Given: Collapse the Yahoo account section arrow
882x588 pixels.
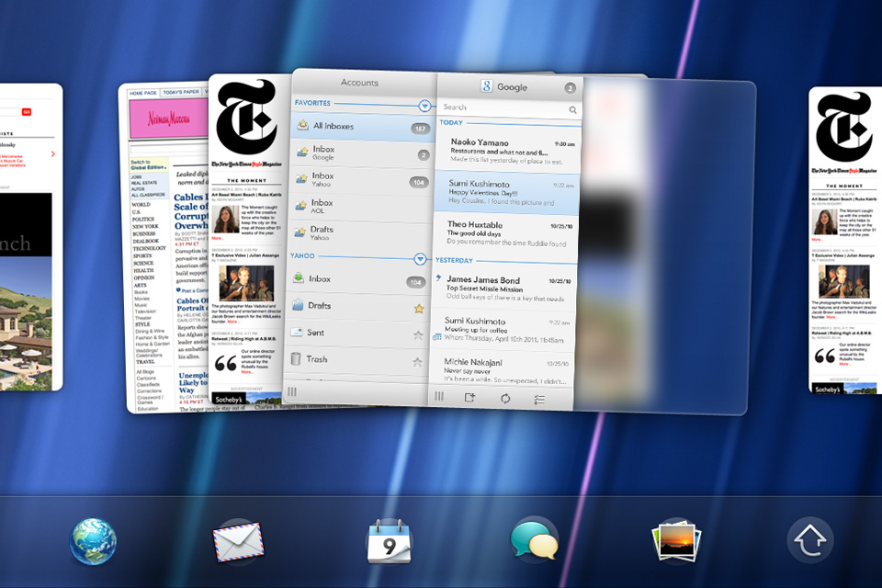Looking at the screenshot, I should coord(420,259).
